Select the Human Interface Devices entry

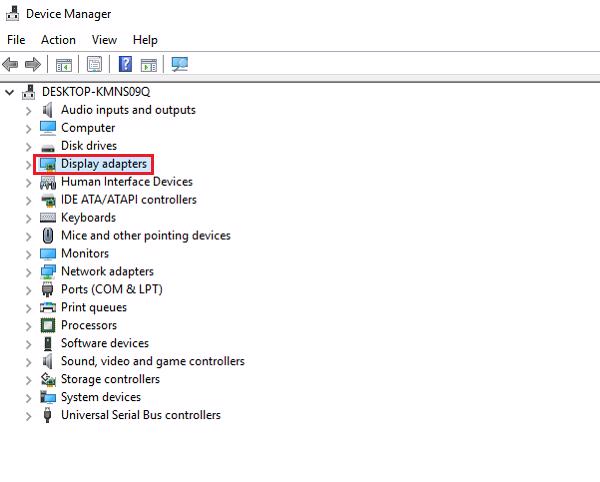tap(126, 182)
